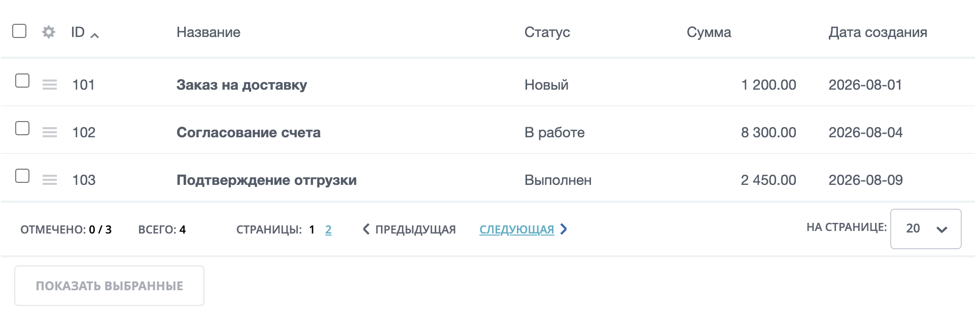The width and height of the screenshot is (980, 310).
Task: Click the ПОКАЗАТЬ ВЫБРАННЫЕ button
Action: click(109, 286)
